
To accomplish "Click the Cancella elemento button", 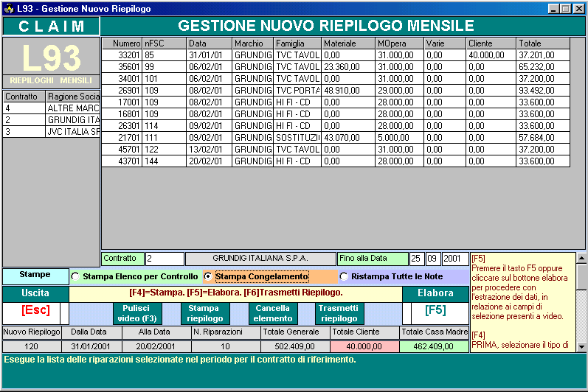I will [x=273, y=313].
